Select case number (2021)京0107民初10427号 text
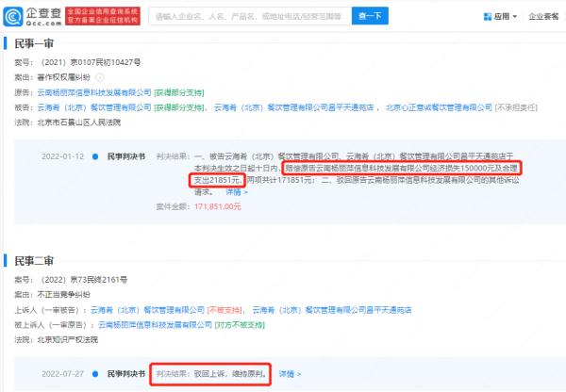 (91, 62)
